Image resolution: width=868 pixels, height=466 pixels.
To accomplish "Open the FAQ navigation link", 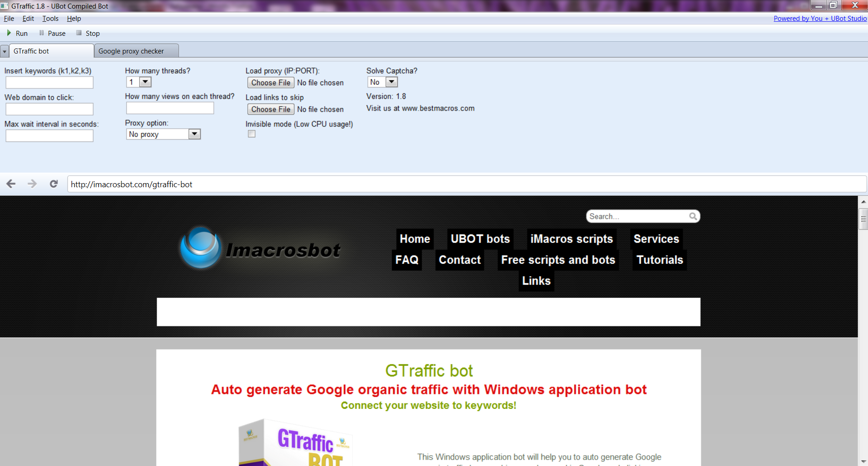I will [407, 260].
